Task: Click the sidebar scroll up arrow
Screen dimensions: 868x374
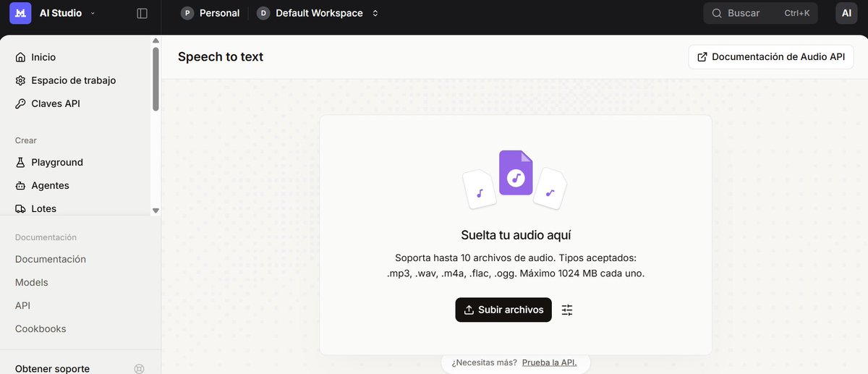Action: point(156,41)
